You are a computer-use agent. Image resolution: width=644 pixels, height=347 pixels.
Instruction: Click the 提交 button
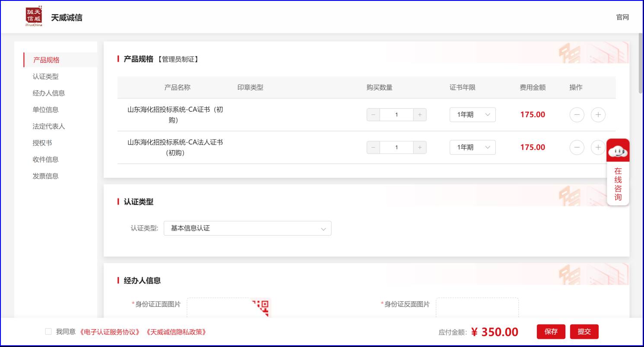(x=584, y=331)
